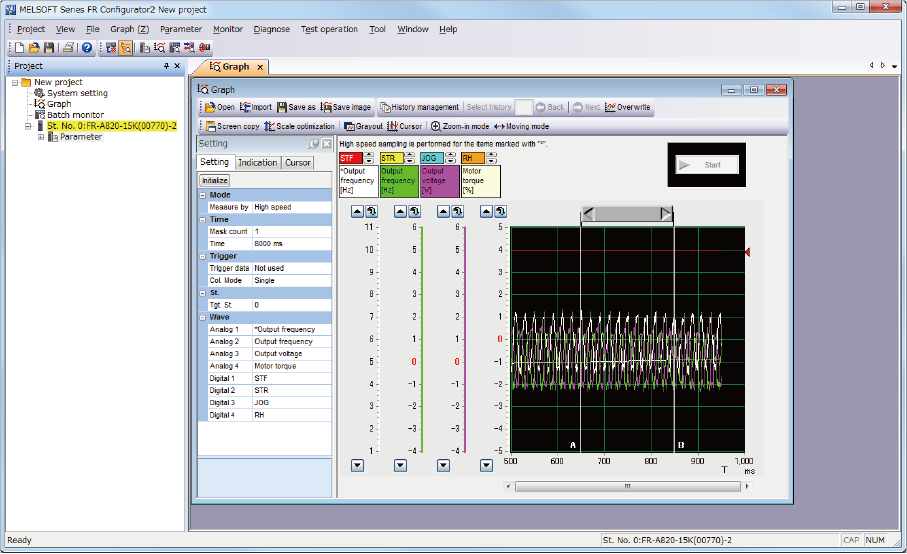This screenshot has width=907, height=554.
Task: Click the toolbar icon marked with a red X
Action: tap(111, 48)
